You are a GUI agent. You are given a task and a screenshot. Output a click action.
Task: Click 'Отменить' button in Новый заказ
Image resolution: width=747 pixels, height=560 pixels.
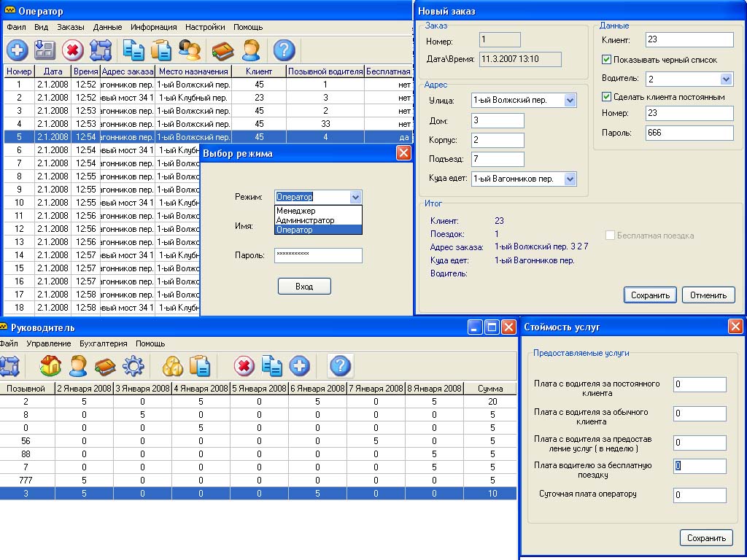[708, 295]
